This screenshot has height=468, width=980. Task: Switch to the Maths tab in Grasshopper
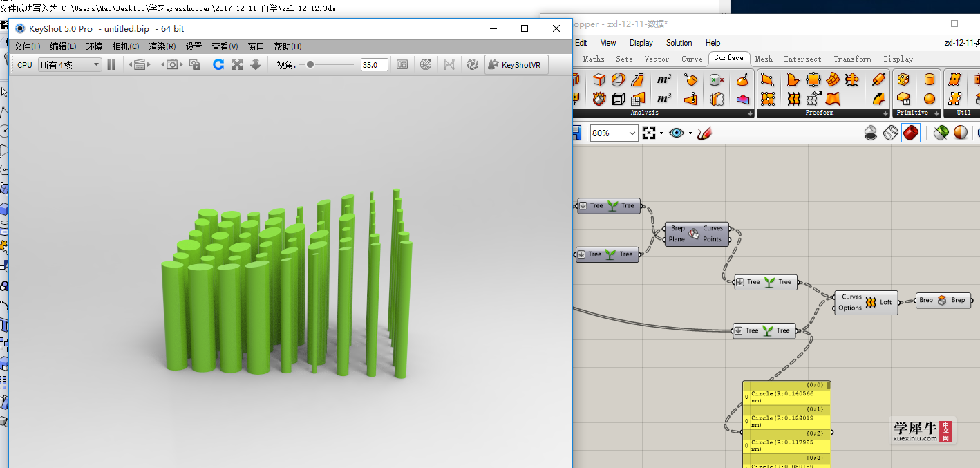click(594, 59)
